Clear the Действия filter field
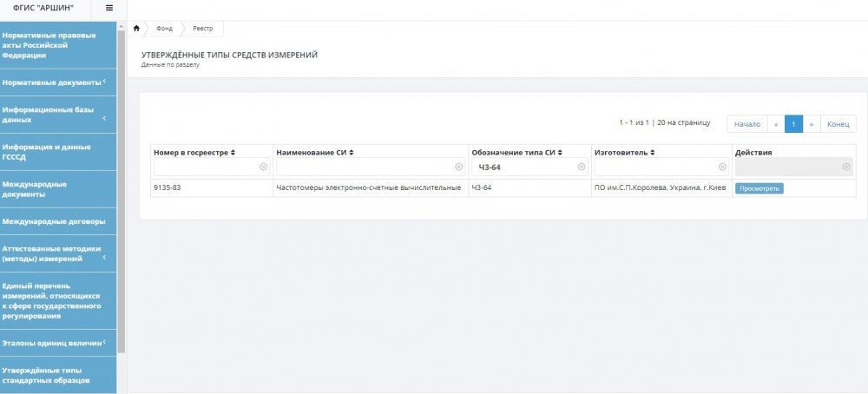Image resolution: width=868 pixels, height=394 pixels. tap(846, 167)
